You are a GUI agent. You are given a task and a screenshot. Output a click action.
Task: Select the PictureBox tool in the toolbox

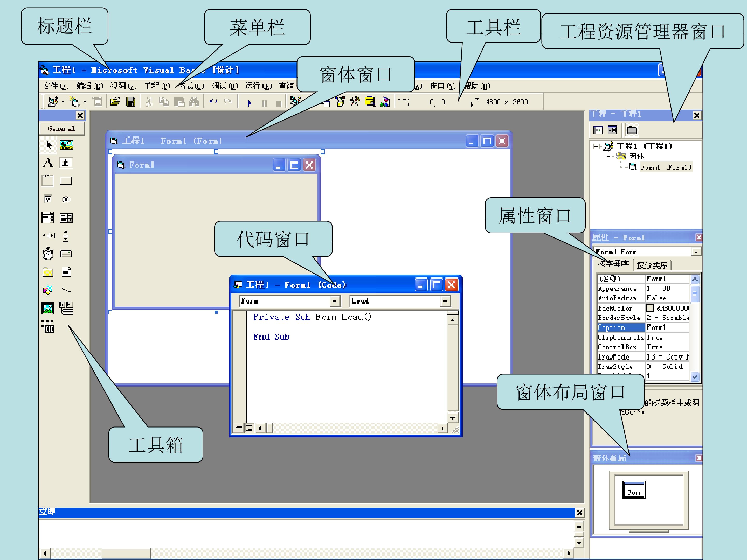66,145
